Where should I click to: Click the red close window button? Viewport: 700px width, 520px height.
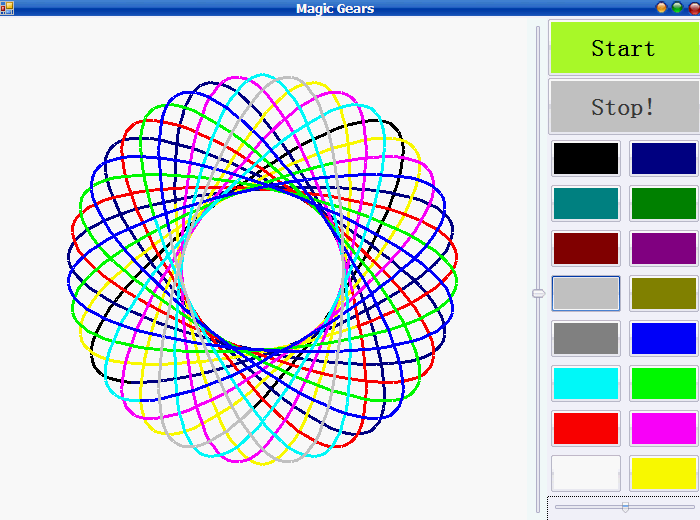pos(694,8)
